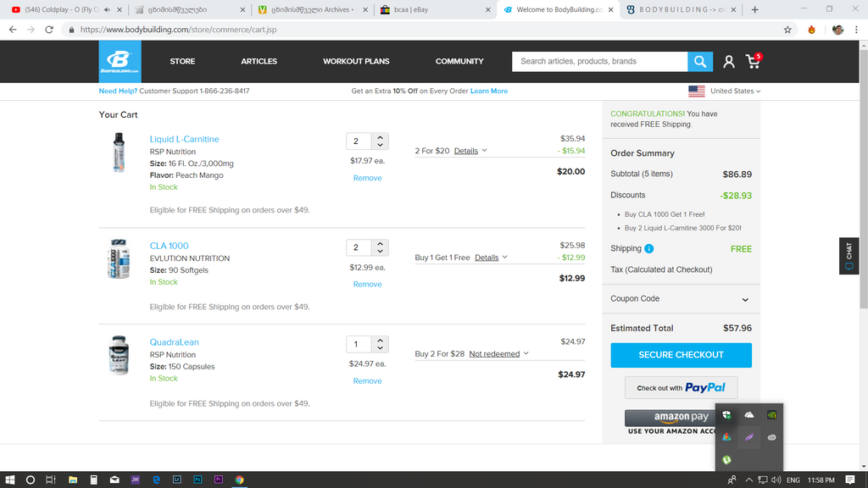Increase Liquid L-Carnitine quantity by one
This screenshot has width=868, height=488.
click(381, 137)
